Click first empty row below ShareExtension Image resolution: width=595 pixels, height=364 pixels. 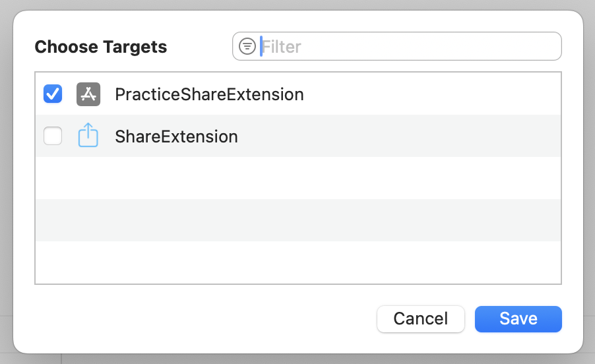point(297,178)
